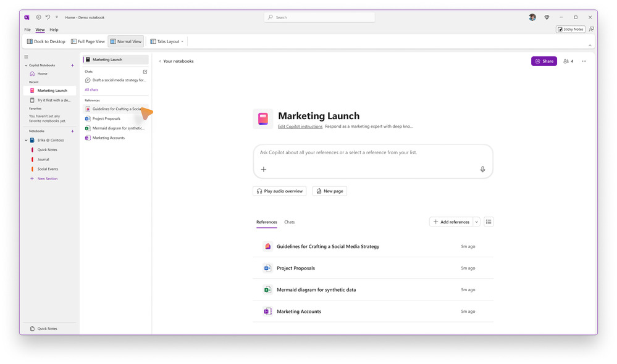Toggle the list view layout icon
Image resolution: width=617 pixels, height=364 pixels.
click(x=489, y=221)
